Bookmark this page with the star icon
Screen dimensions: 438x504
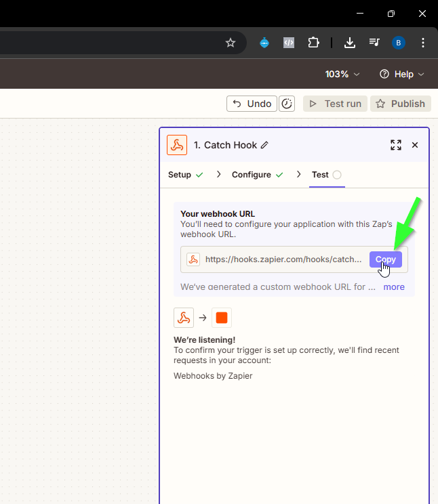pyautogui.click(x=231, y=43)
